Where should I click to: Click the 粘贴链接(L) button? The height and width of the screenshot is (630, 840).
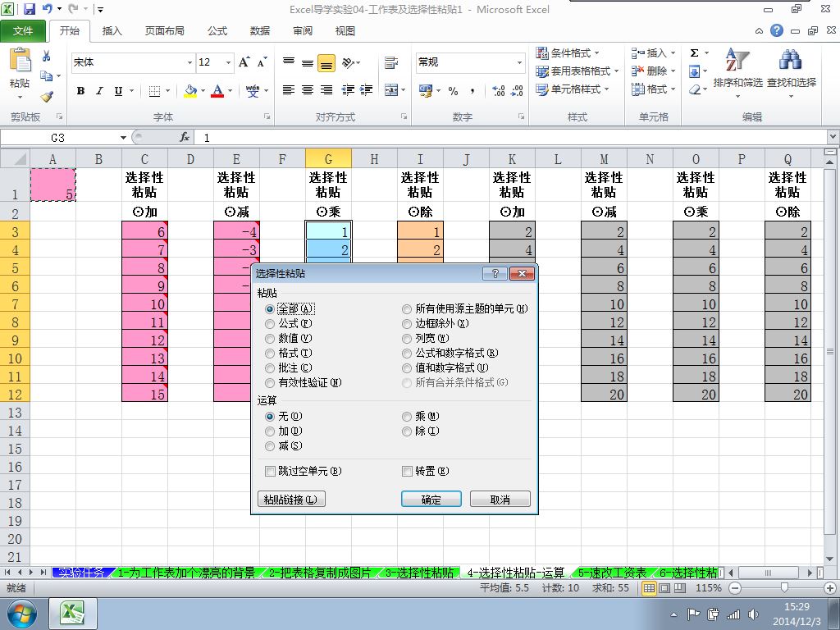pyautogui.click(x=291, y=500)
